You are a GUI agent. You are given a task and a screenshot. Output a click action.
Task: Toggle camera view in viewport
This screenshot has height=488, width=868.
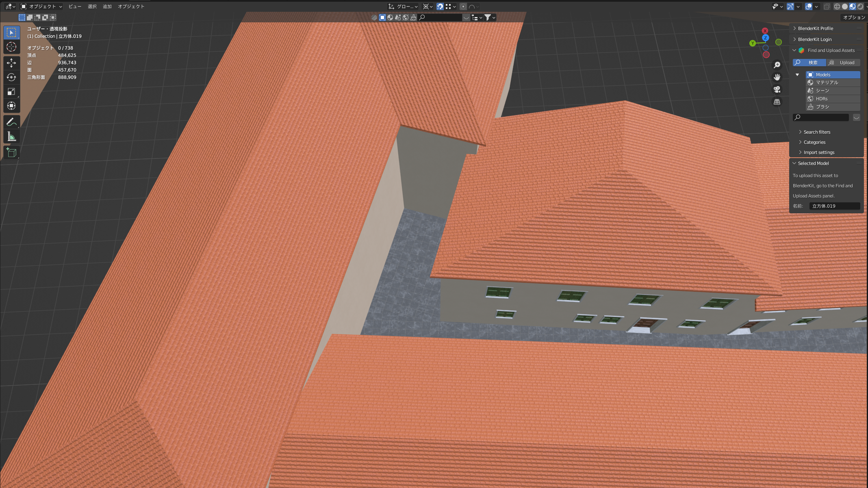777,89
